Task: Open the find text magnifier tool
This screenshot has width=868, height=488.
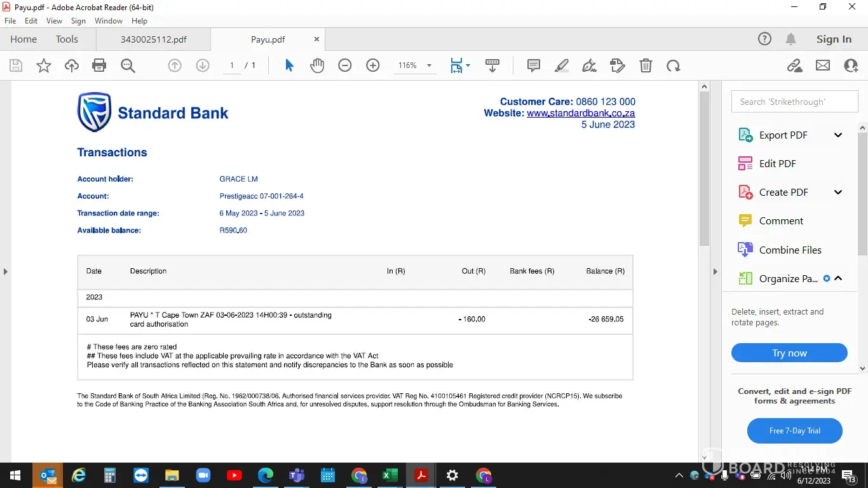Action: [x=128, y=65]
